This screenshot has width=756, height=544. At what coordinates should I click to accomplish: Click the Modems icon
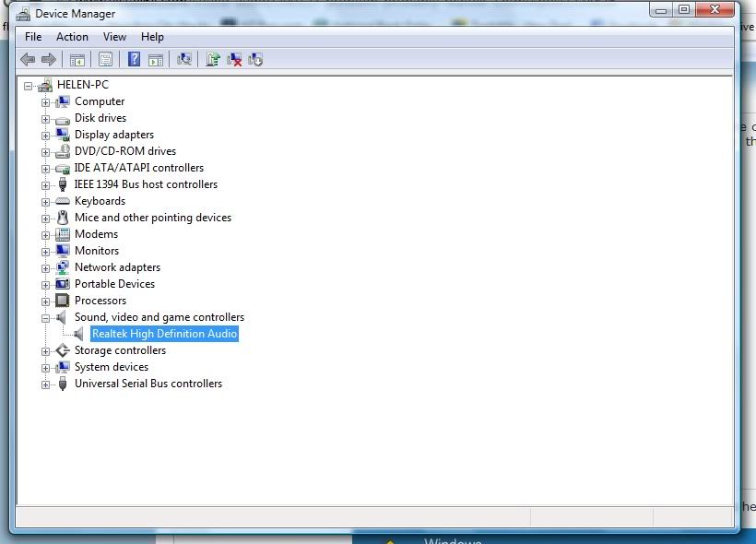pos(62,234)
